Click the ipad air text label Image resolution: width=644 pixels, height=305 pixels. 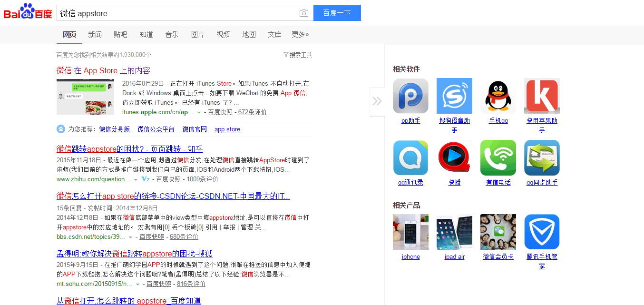(454, 257)
